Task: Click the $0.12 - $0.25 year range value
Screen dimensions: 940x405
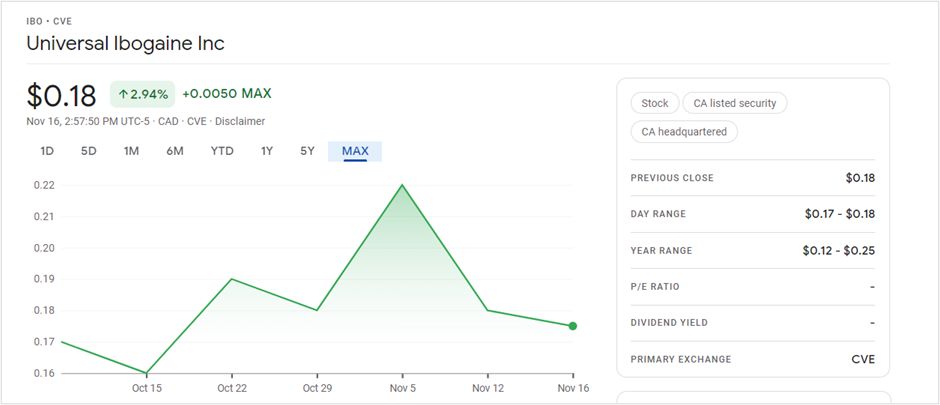Action: click(839, 250)
